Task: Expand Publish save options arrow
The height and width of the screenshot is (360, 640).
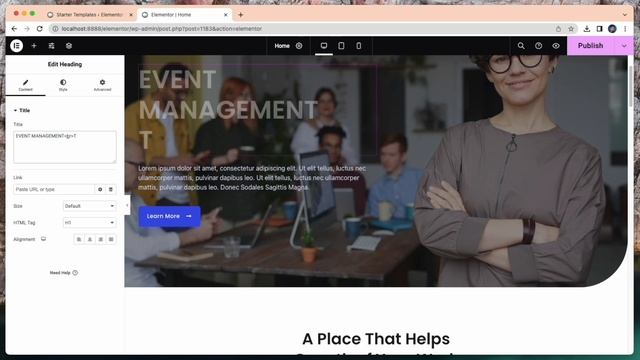Action: [x=624, y=46]
